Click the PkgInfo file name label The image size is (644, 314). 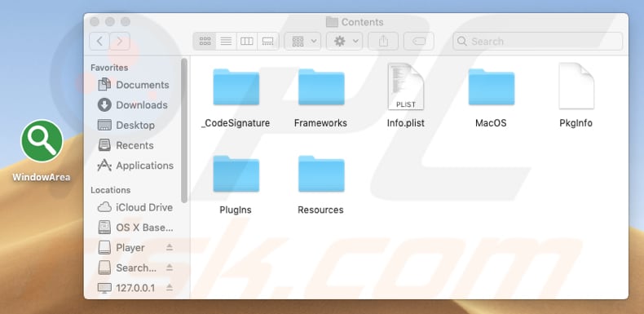(576, 123)
